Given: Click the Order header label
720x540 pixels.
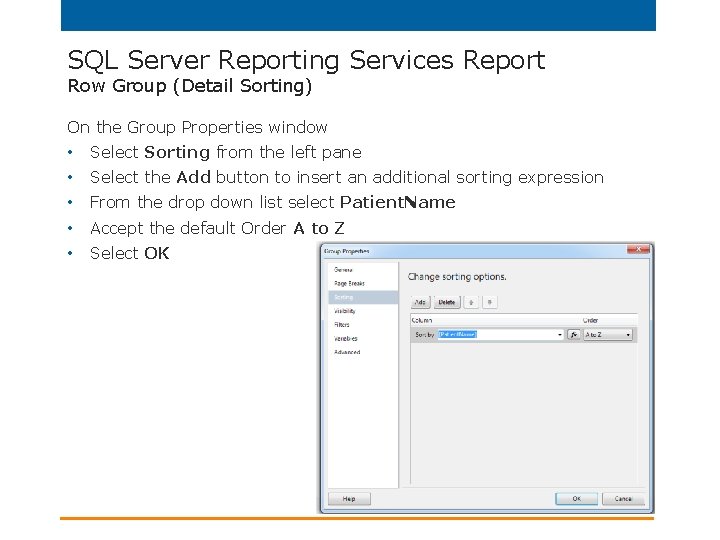Looking at the screenshot, I should click(x=591, y=321).
